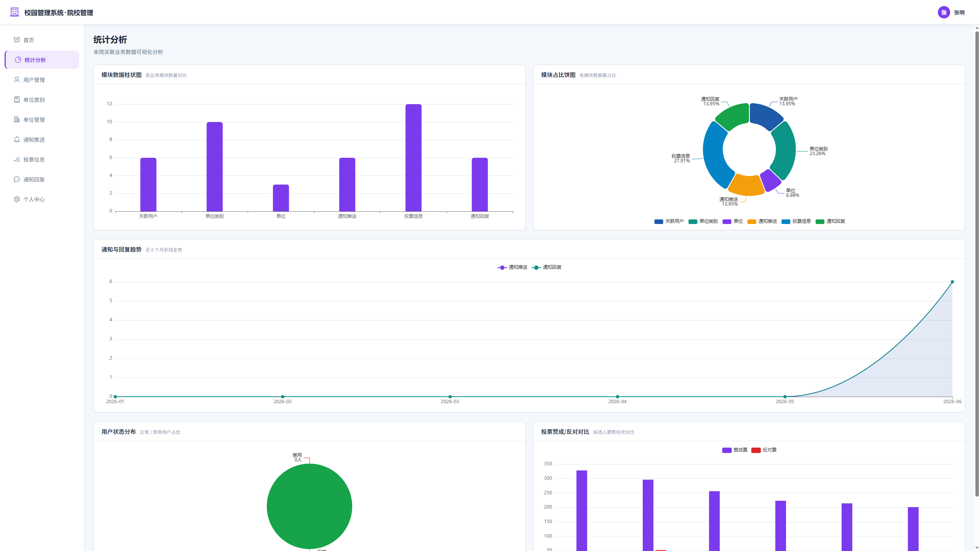Image resolution: width=980 pixels, height=551 pixels.
Task: Click the green 用户状态分布 pie
Action: coord(309,506)
